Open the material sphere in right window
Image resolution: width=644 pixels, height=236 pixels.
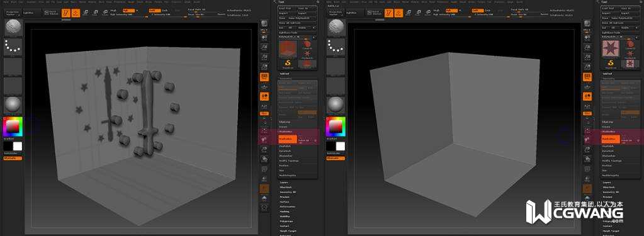(336, 106)
